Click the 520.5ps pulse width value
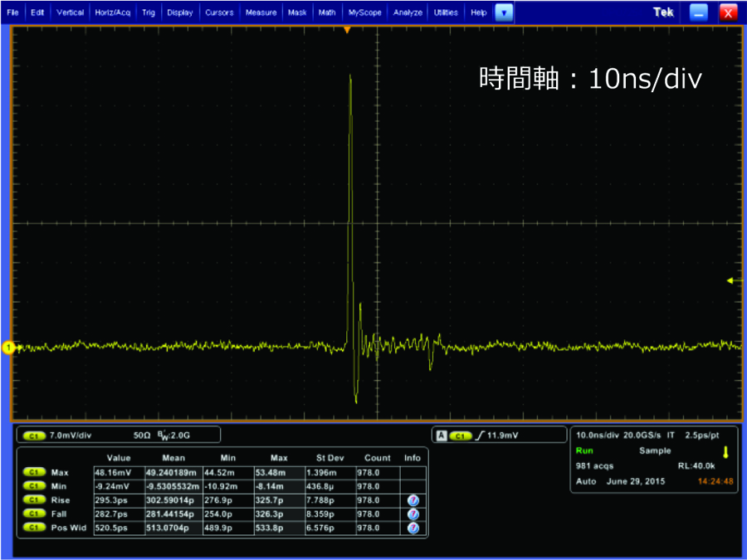The width and height of the screenshot is (747, 560). tap(119, 528)
